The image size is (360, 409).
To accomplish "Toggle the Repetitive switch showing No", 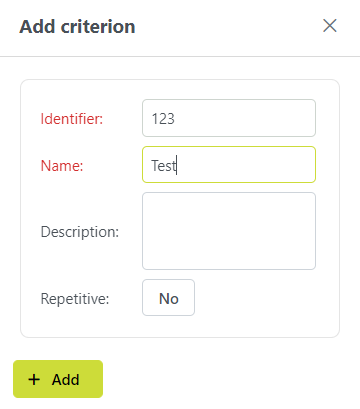I will coord(168,298).
